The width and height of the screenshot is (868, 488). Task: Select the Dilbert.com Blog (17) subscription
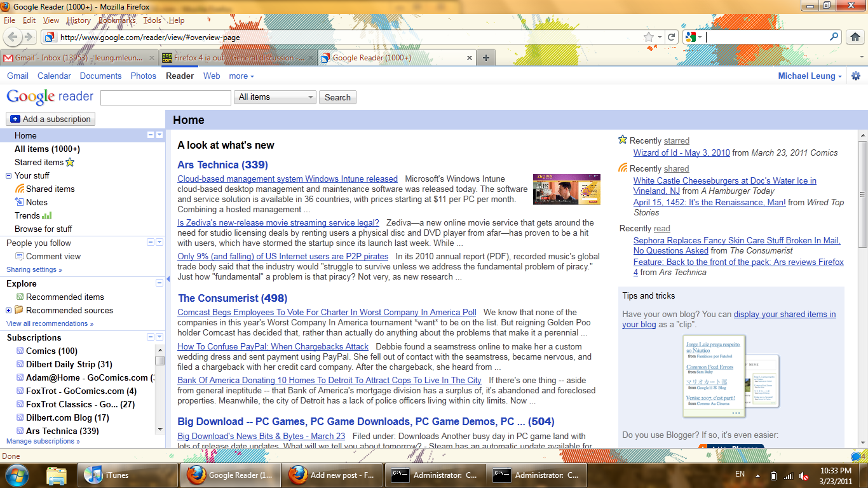point(67,417)
